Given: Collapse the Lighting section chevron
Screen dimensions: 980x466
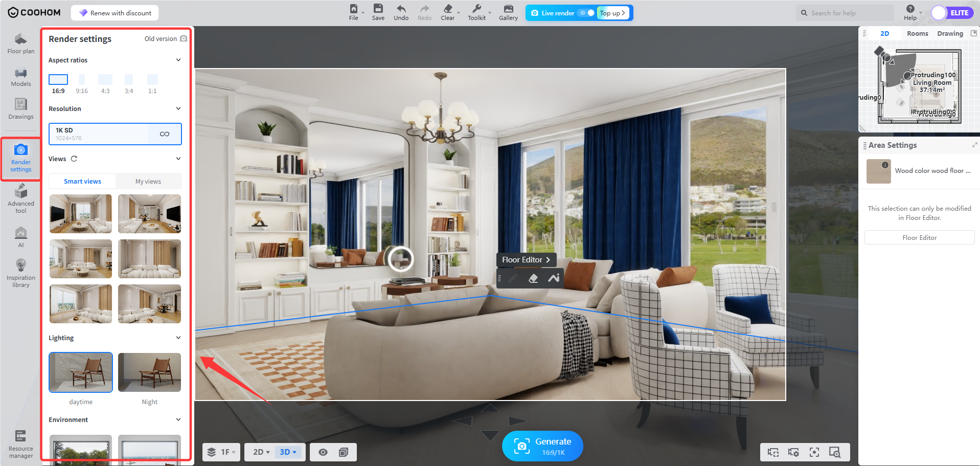Looking at the screenshot, I should pos(178,338).
